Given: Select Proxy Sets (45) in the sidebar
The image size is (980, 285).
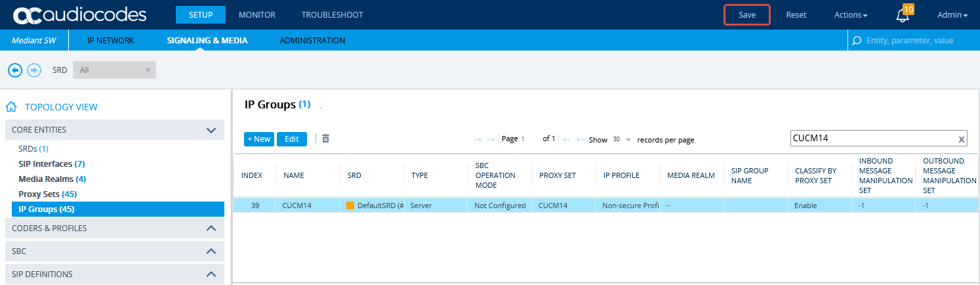Looking at the screenshot, I should pos(48,194).
